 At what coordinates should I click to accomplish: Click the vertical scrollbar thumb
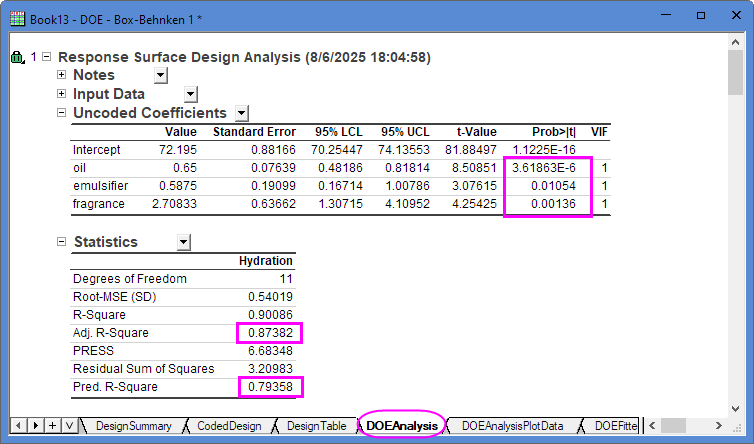(x=735, y=73)
